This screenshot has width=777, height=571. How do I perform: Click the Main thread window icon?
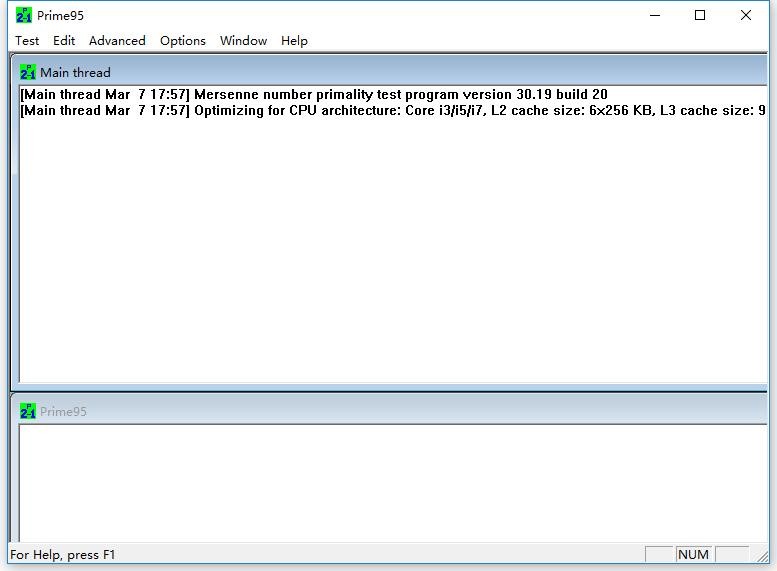tap(28, 72)
